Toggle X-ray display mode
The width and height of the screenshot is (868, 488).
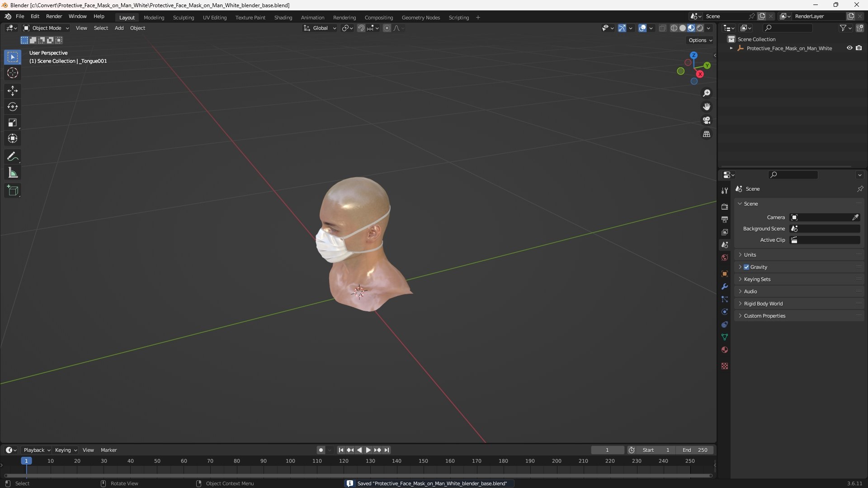point(662,28)
